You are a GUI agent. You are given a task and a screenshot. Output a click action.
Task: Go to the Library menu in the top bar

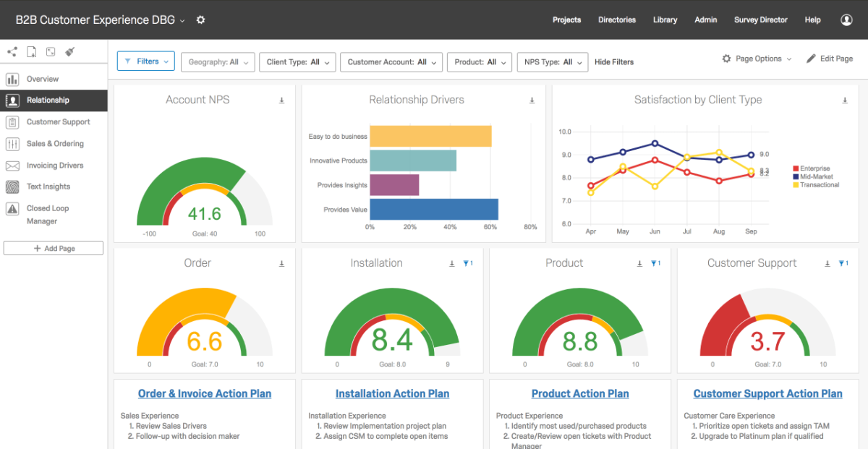665,20
